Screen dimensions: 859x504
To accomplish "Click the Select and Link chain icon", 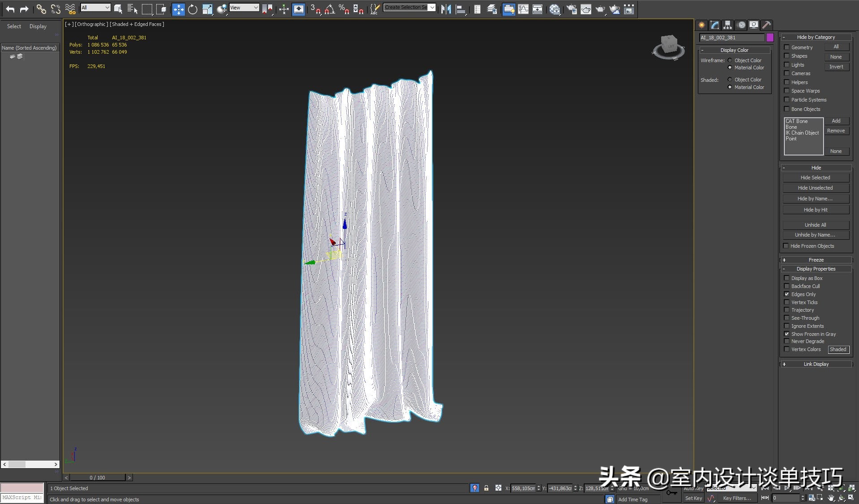I will (41, 9).
